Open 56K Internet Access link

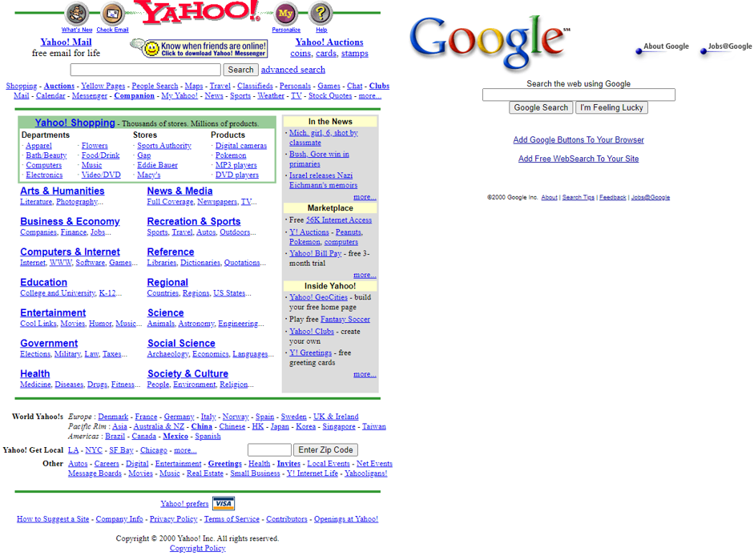point(338,220)
